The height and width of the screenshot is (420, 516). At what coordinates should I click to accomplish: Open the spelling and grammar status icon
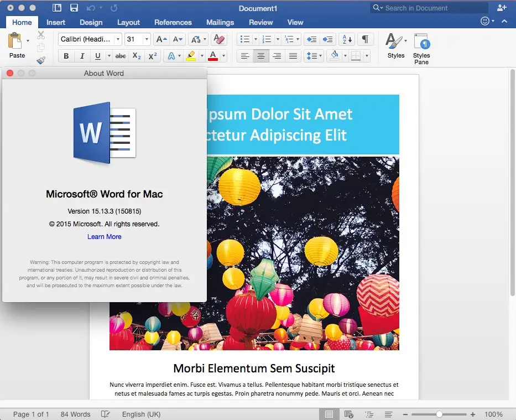point(105,414)
